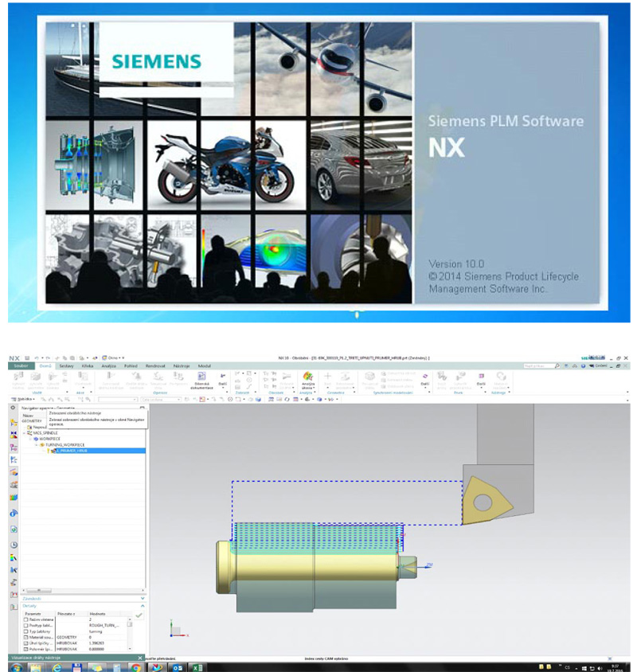Select the GEOMETRY row in navigator

click(32, 421)
